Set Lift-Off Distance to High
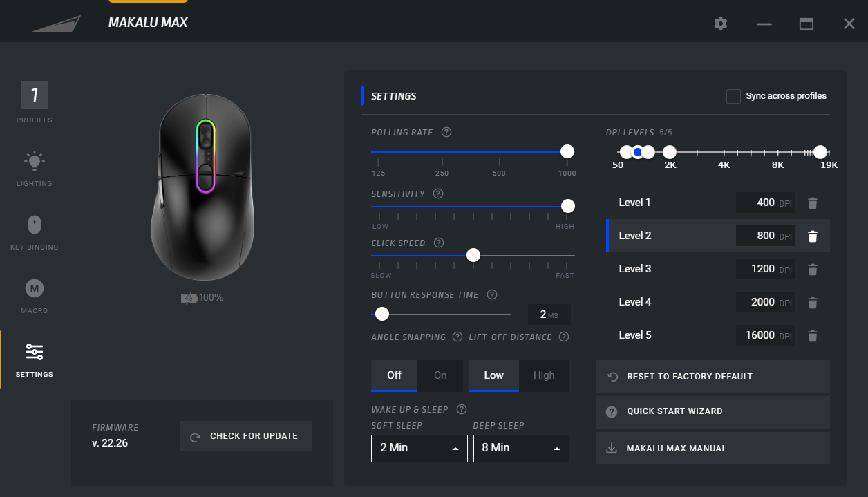The width and height of the screenshot is (868, 497). point(544,375)
